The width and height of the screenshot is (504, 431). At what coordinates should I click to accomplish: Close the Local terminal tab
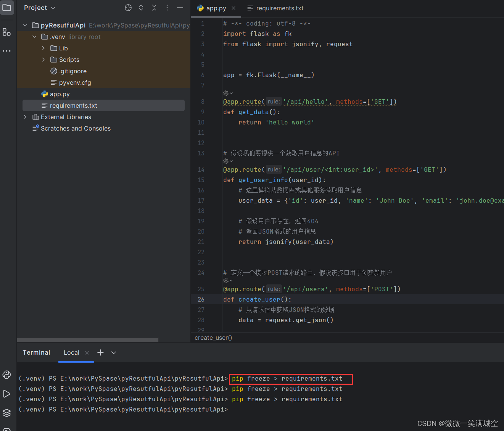pyautogui.click(x=87, y=353)
